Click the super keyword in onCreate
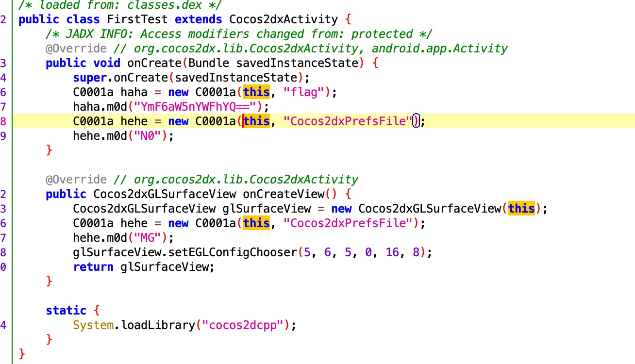This screenshot has height=364, width=635. 90,78
